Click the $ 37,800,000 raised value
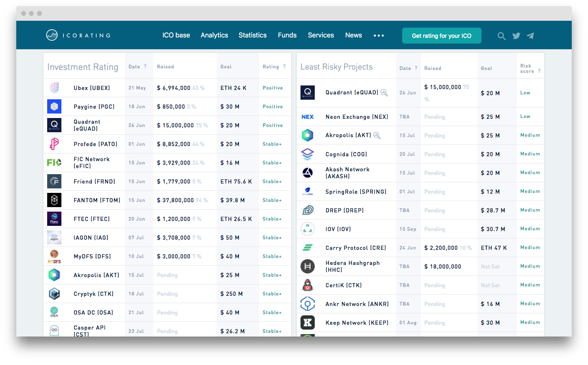 click(175, 200)
